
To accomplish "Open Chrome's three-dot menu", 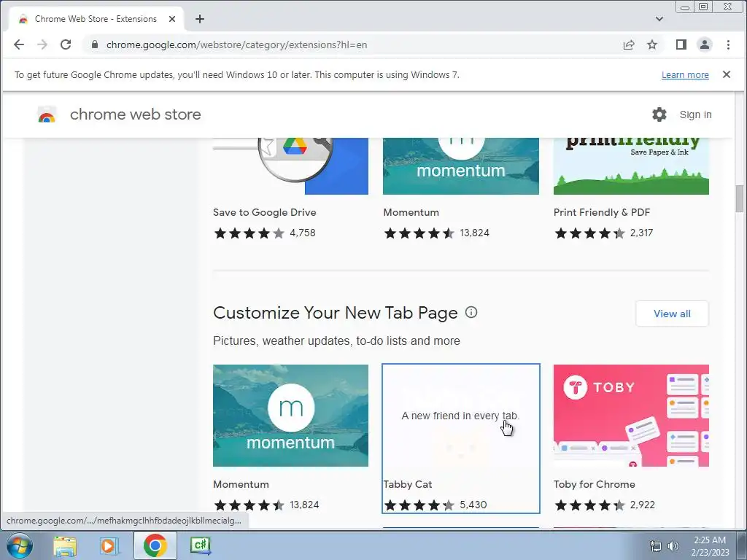I will coord(728,44).
